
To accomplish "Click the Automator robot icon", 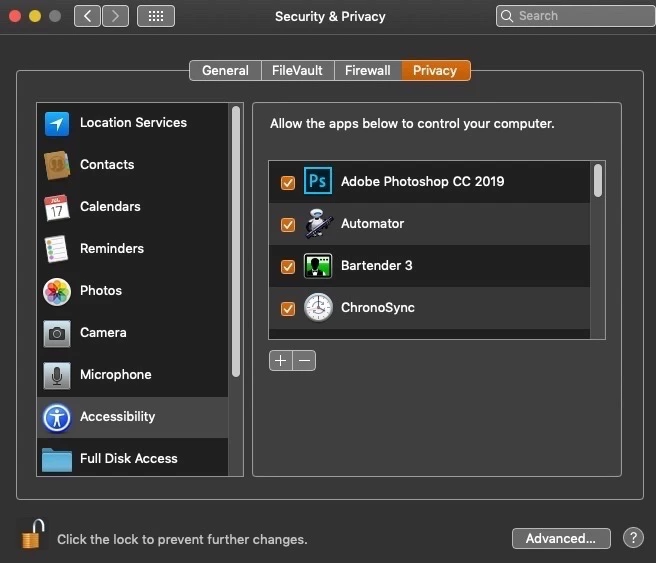I will (319, 224).
